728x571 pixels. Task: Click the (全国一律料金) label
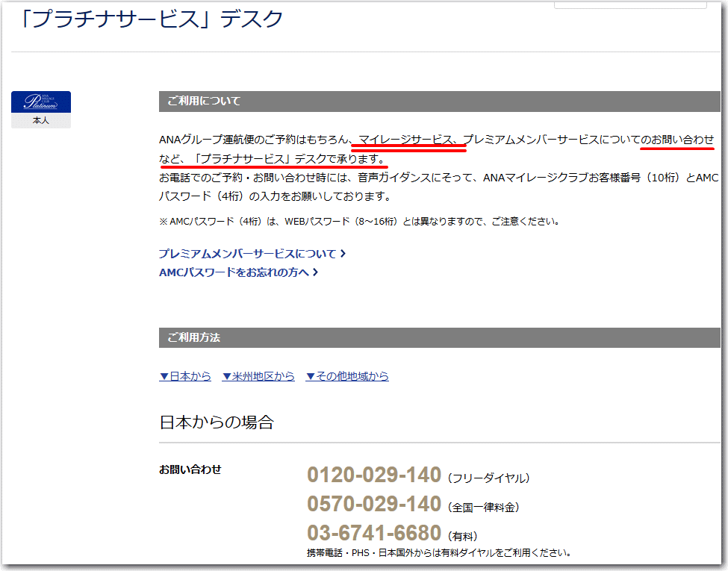coord(483,508)
